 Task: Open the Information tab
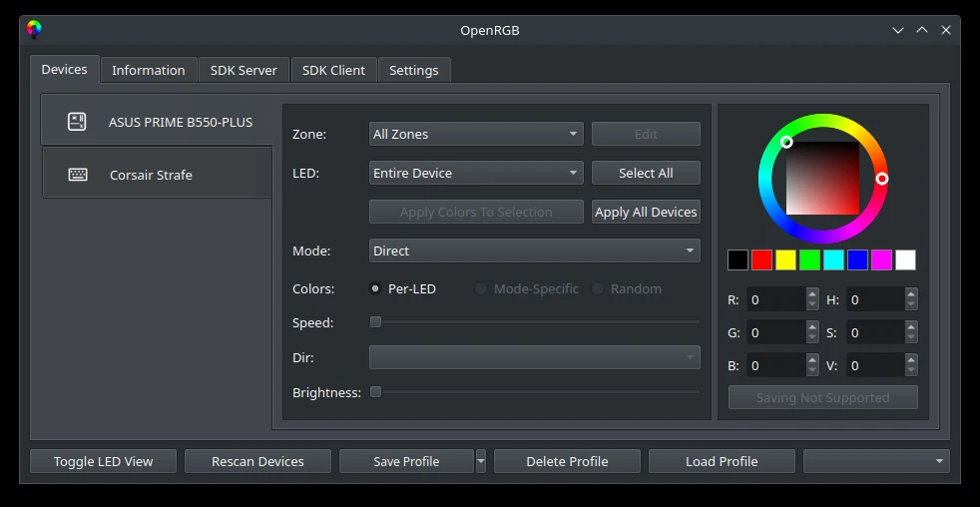148,70
